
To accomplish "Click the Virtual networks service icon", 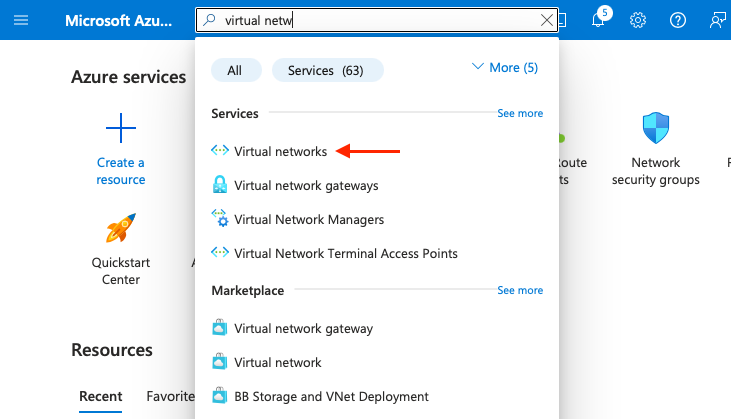I will [220, 151].
